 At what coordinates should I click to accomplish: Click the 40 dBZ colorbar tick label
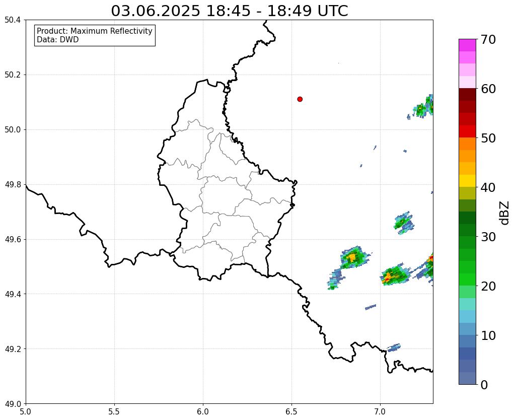488,187
